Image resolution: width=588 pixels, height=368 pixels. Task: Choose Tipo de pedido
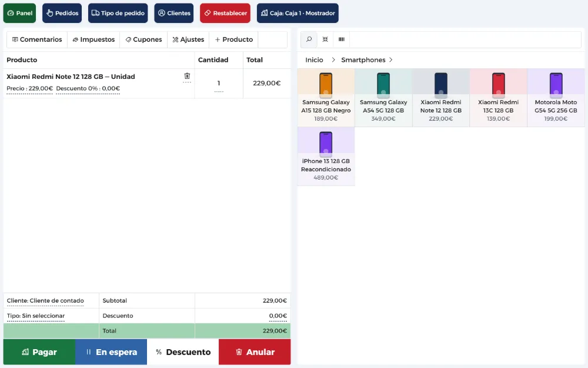point(118,13)
